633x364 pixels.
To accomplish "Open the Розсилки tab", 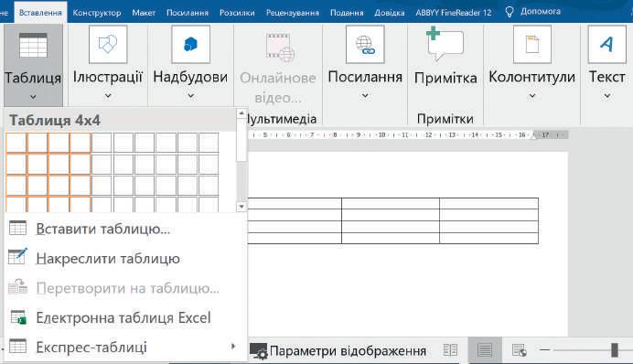I will [x=237, y=13].
